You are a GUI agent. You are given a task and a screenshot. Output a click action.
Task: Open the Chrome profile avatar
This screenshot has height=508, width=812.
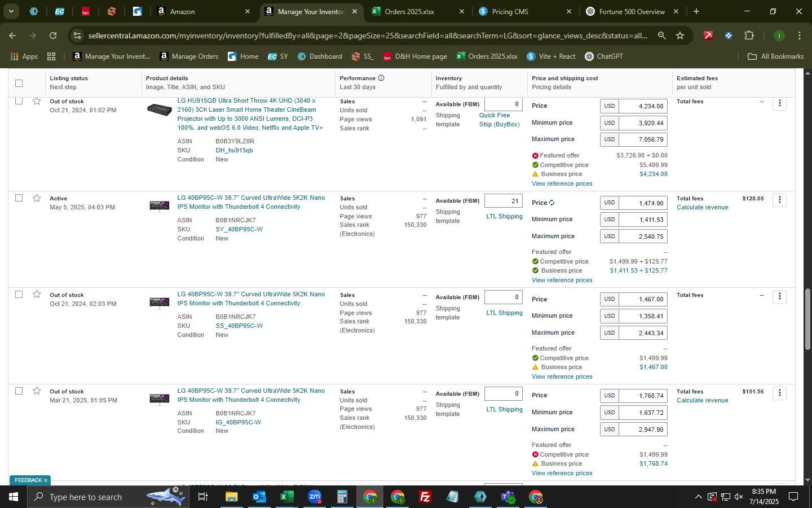779,36
